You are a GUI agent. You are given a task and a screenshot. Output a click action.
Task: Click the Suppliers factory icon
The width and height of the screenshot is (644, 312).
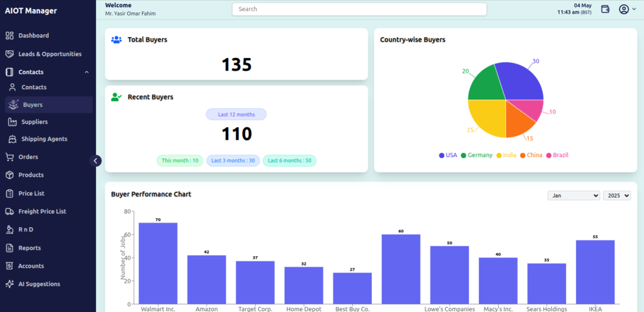13,122
